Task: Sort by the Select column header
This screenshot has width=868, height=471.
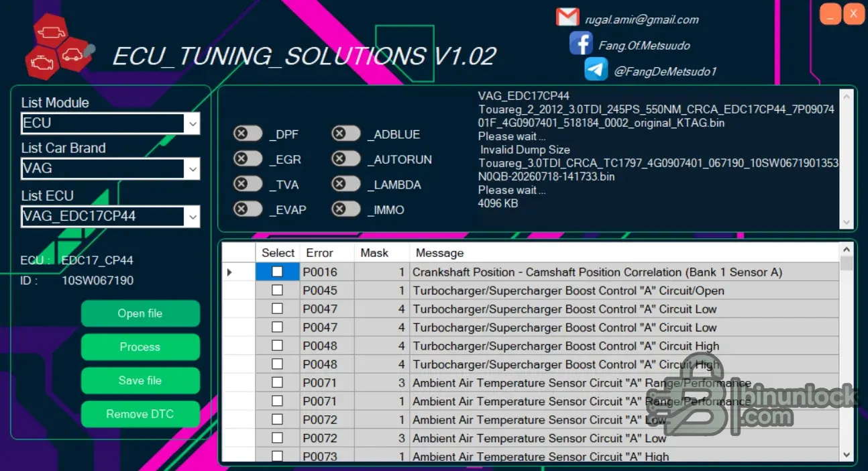Action: click(278, 252)
